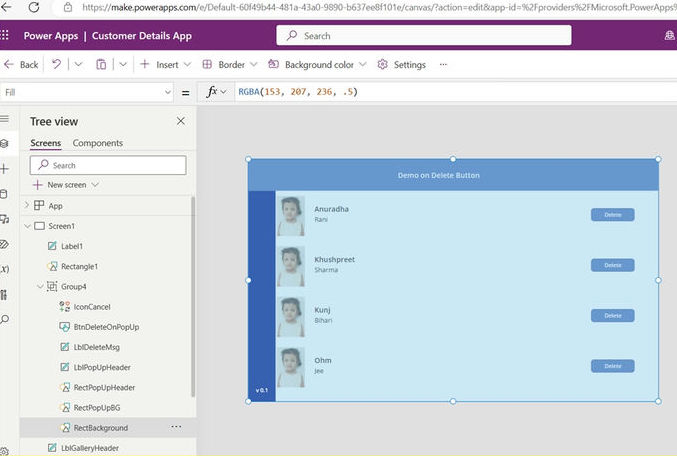The height and width of the screenshot is (456, 677).
Task: Select RectPopUpBG in tree view
Action: (97, 408)
